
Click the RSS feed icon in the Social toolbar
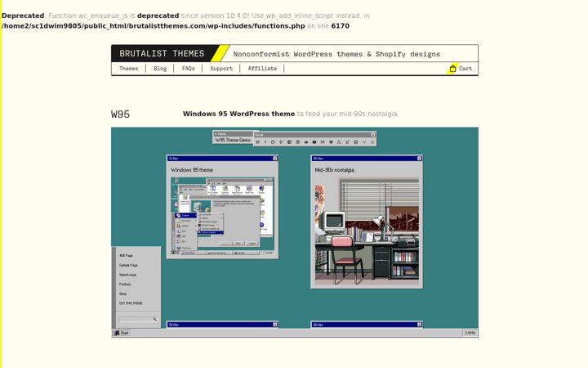[x=339, y=142]
